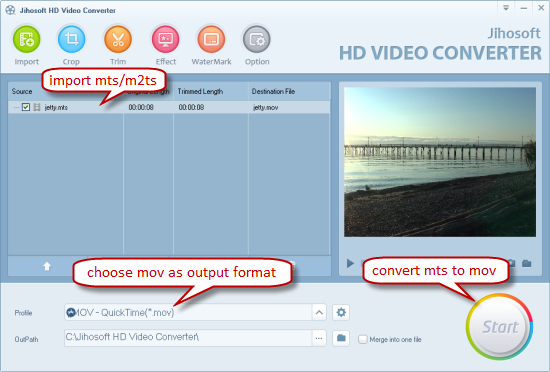
Task: Select the Trim scissors tool
Action: click(118, 39)
